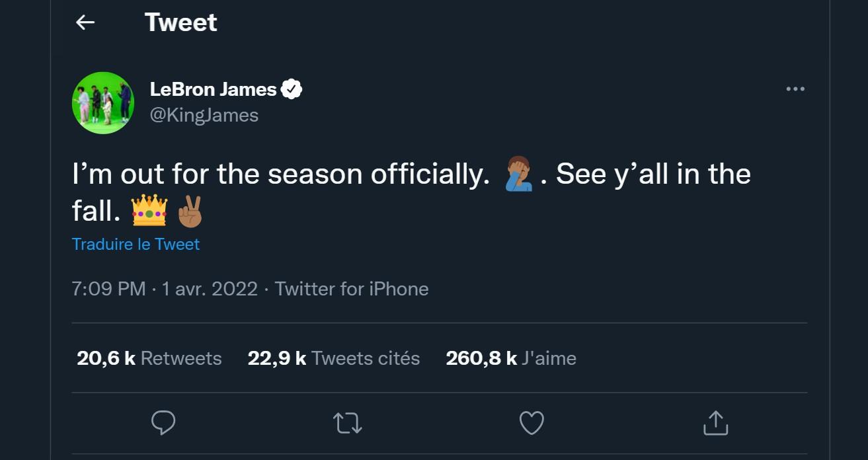Like the tweet with heart icon

point(532,423)
